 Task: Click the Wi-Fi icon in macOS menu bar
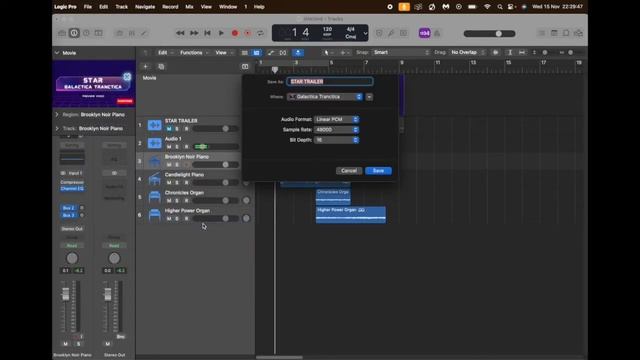tap(487, 7)
